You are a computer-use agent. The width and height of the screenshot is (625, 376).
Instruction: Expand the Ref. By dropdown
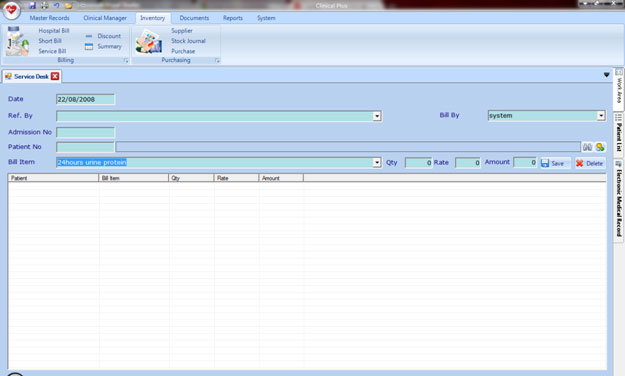377,116
